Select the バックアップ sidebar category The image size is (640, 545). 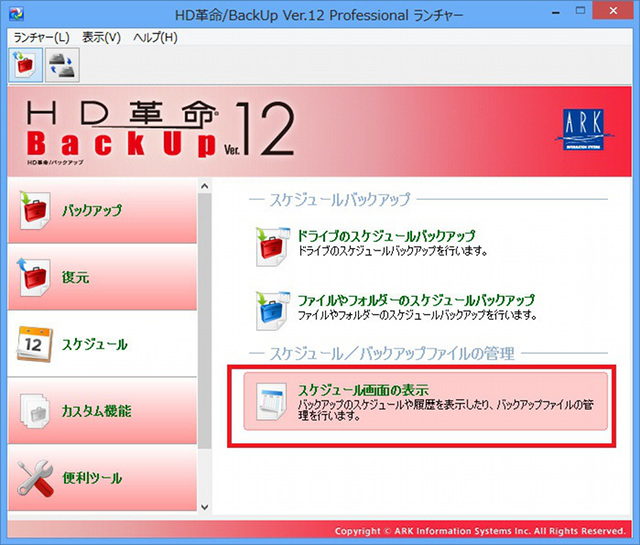[x=102, y=211]
